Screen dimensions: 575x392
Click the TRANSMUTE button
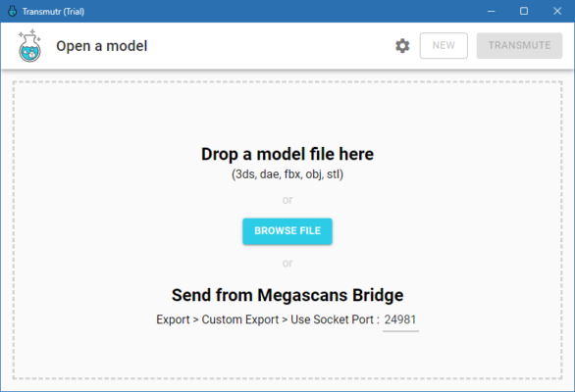coord(519,45)
